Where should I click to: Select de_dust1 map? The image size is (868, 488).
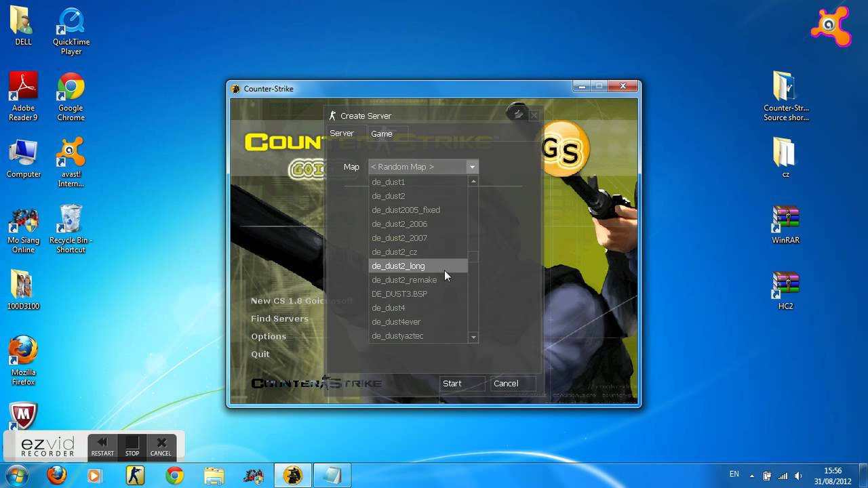pyautogui.click(x=418, y=182)
